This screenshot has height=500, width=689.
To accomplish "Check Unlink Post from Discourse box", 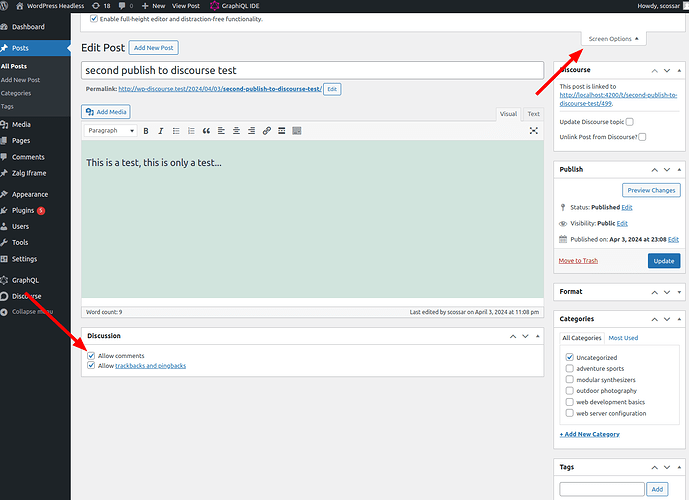I will coord(642,137).
